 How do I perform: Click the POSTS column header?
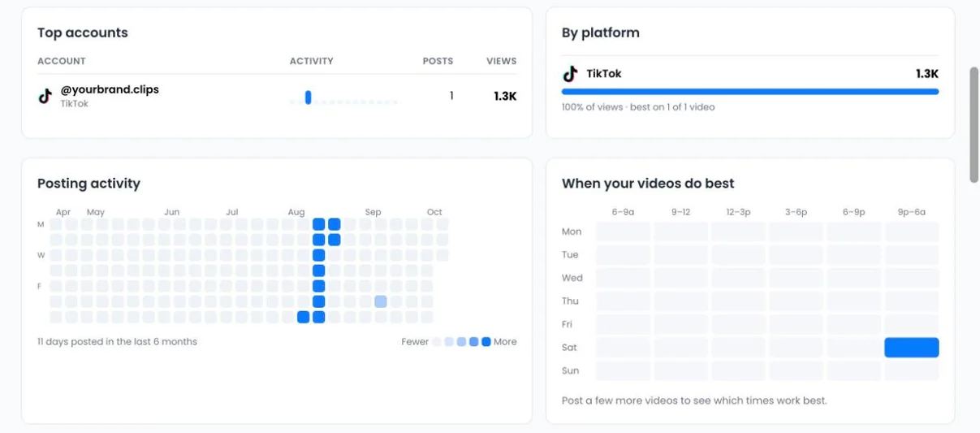pyautogui.click(x=438, y=61)
